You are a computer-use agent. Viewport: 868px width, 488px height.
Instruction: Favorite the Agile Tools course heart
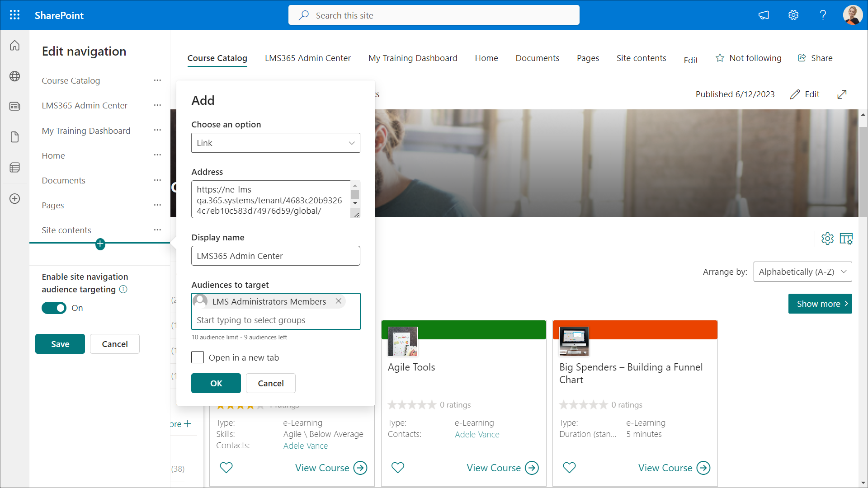coord(398,468)
